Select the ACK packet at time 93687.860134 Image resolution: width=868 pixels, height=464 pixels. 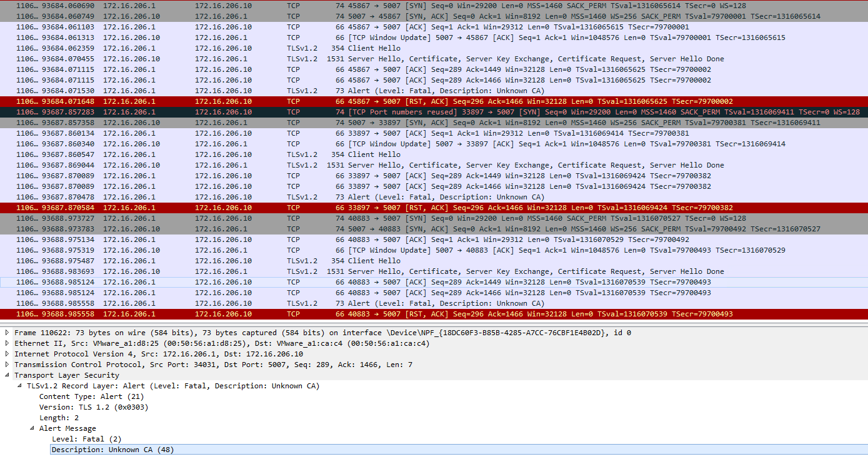[434, 133]
